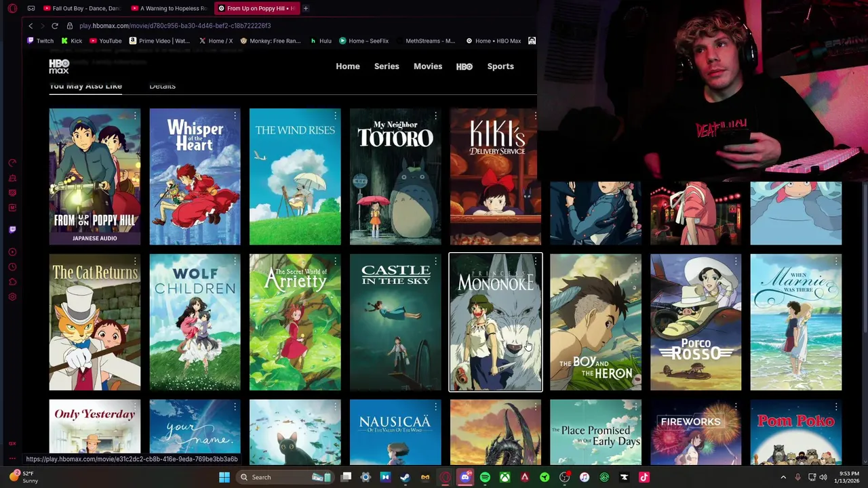The image size is (868, 488).
Task: Click the browser address bar URL
Action: (175, 26)
